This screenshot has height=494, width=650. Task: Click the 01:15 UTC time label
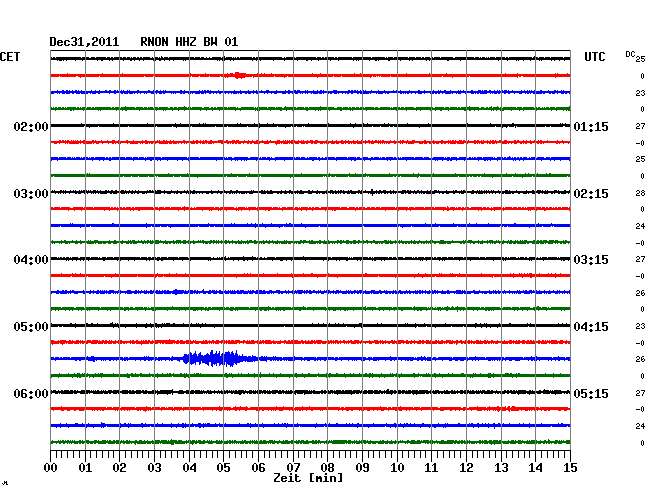pos(591,126)
